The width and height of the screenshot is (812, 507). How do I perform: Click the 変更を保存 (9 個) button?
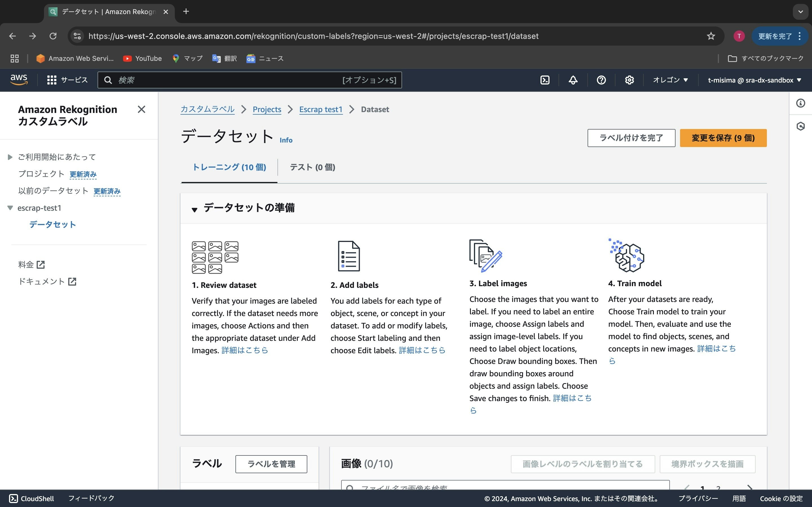click(x=723, y=138)
